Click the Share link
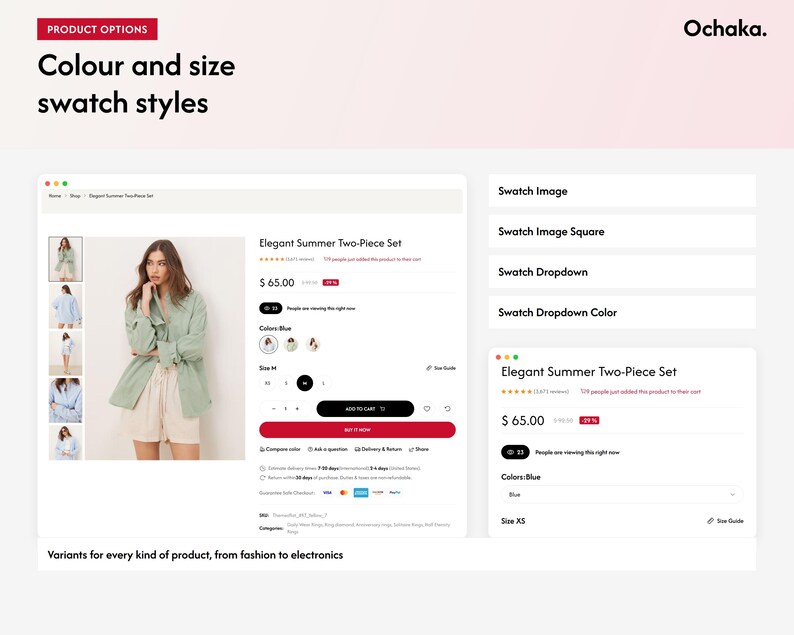The height and width of the screenshot is (635, 794). pyautogui.click(x=419, y=449)
